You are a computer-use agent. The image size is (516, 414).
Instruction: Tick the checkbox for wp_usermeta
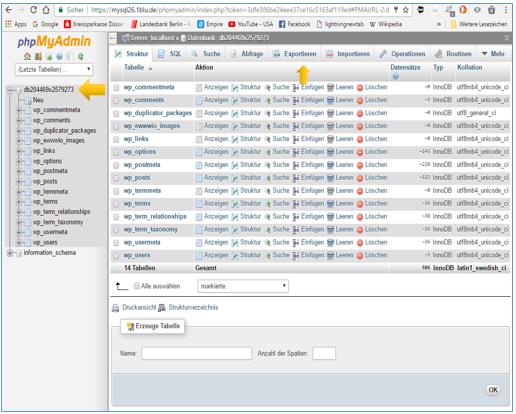(116, 243)
